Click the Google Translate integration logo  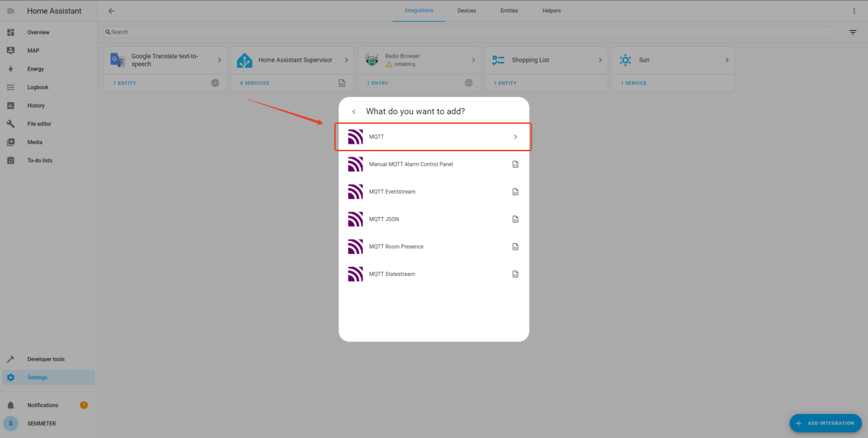coord(118,60)
